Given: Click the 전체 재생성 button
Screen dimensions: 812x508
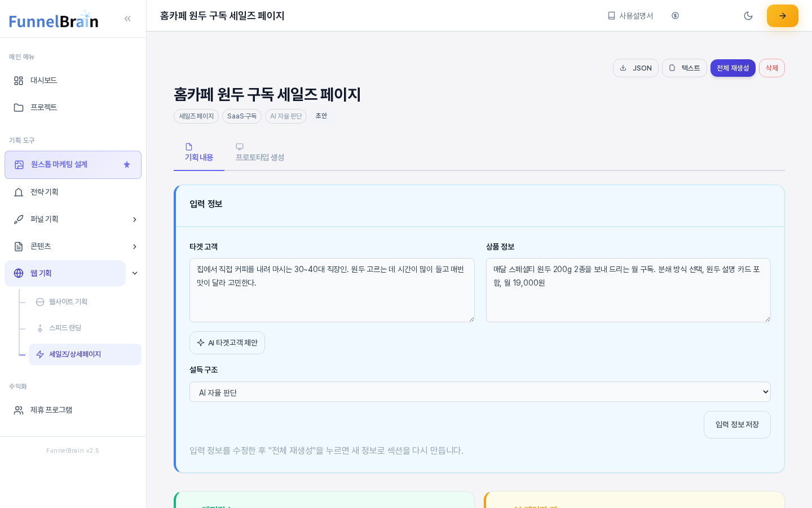Looking at the screenshot, I should tap(733, 68).
